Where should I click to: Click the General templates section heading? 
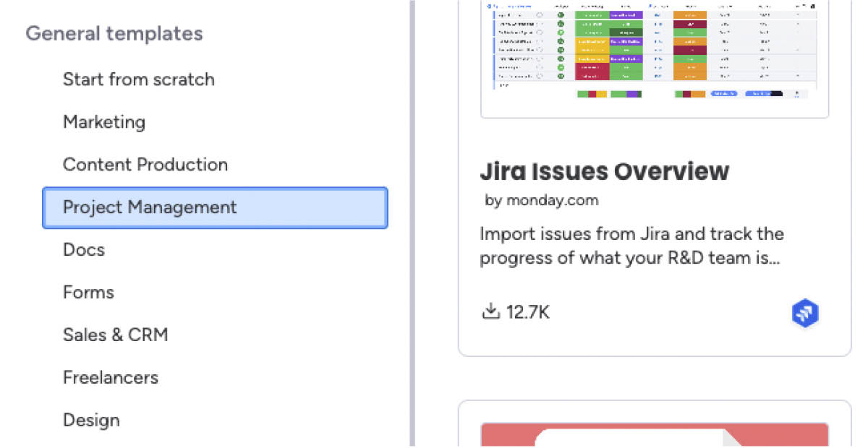point(114,34)
